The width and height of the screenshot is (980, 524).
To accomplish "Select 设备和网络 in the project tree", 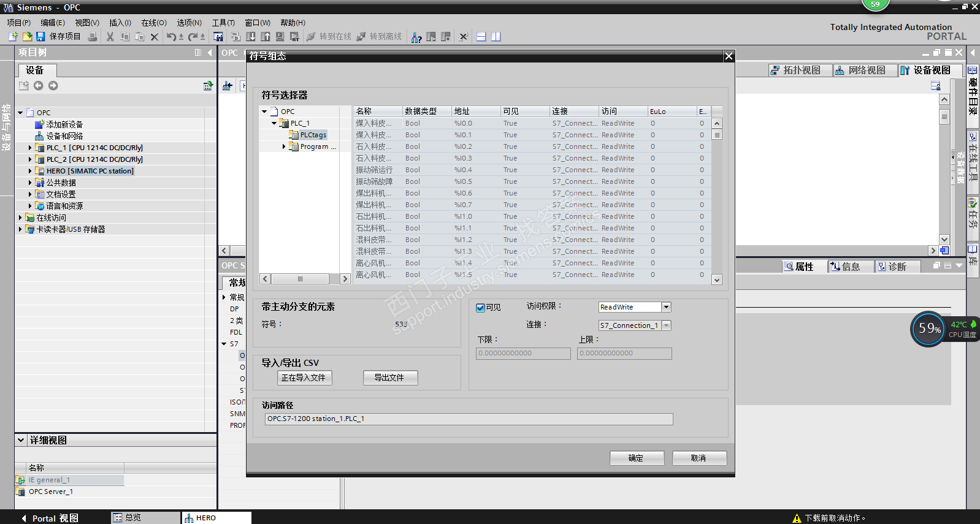I will tap(64, 136).
